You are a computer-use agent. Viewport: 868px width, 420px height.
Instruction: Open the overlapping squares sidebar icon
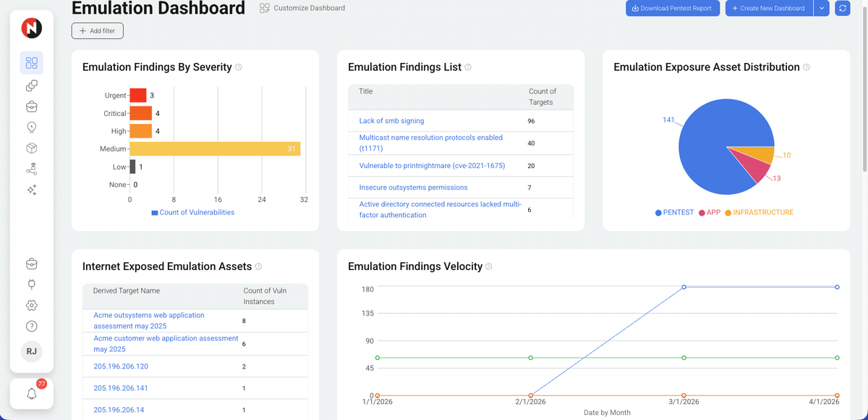[32, 85]
